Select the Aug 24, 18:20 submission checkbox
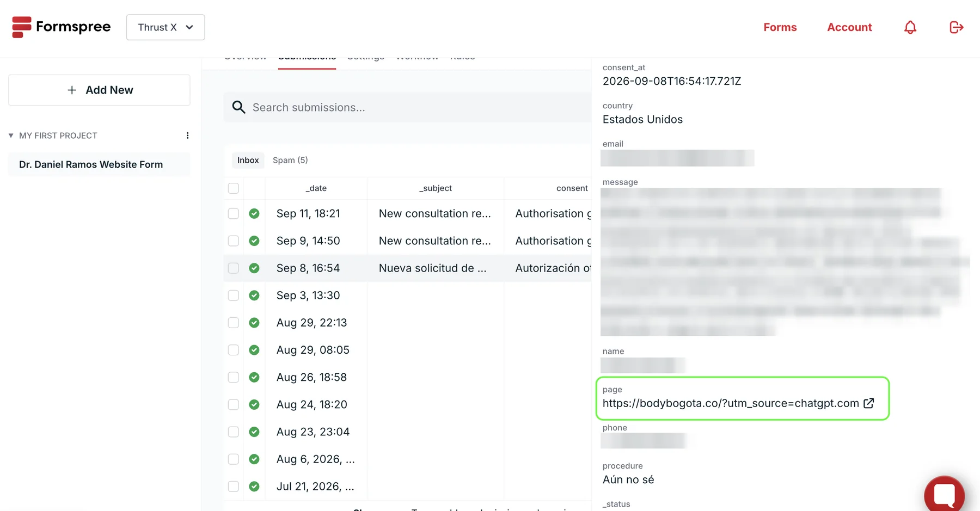 pos(234,404)
